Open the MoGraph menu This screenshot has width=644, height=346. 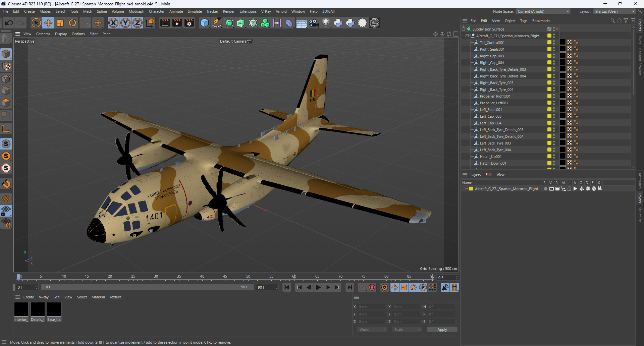136,11
